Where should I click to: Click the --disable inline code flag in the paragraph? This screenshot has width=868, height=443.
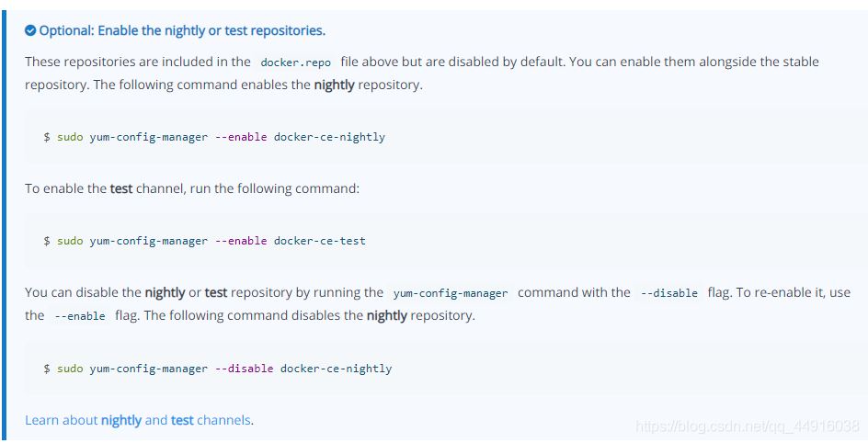pyautogui.click(x=668, y=293)
